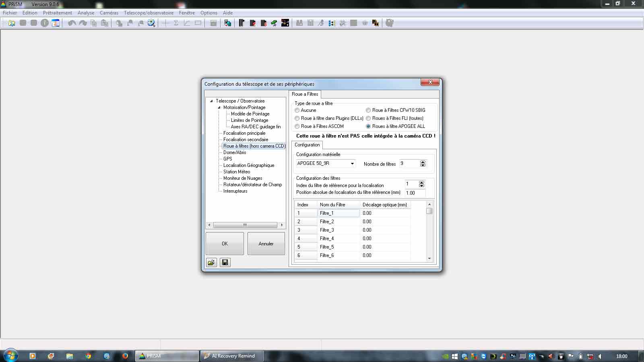This screenshot has width=644, height=362.
Task: Click the calendar icon in the toolbar
Action: click(56, 23)
